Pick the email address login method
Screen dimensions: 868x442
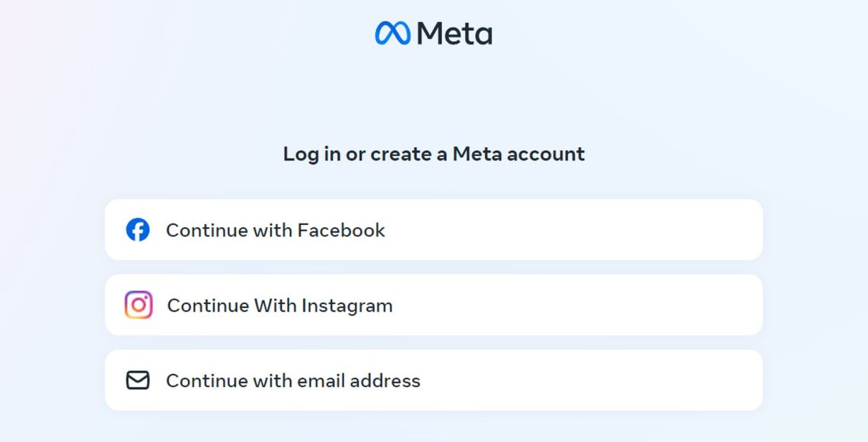pyautogui.click(x=434, y=380)
